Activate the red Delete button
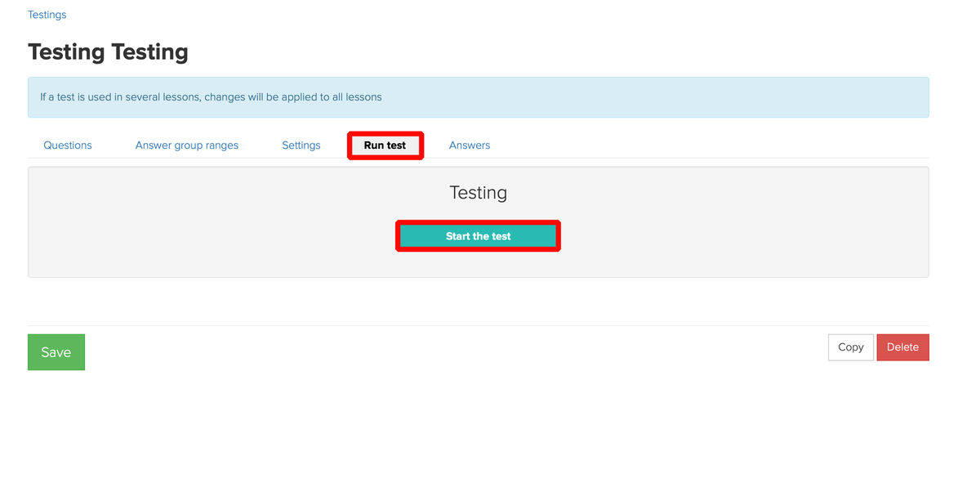 click(902, 347)
